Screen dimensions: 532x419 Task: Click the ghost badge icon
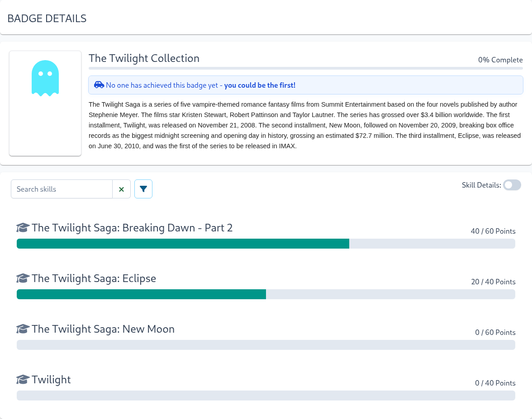45,78
